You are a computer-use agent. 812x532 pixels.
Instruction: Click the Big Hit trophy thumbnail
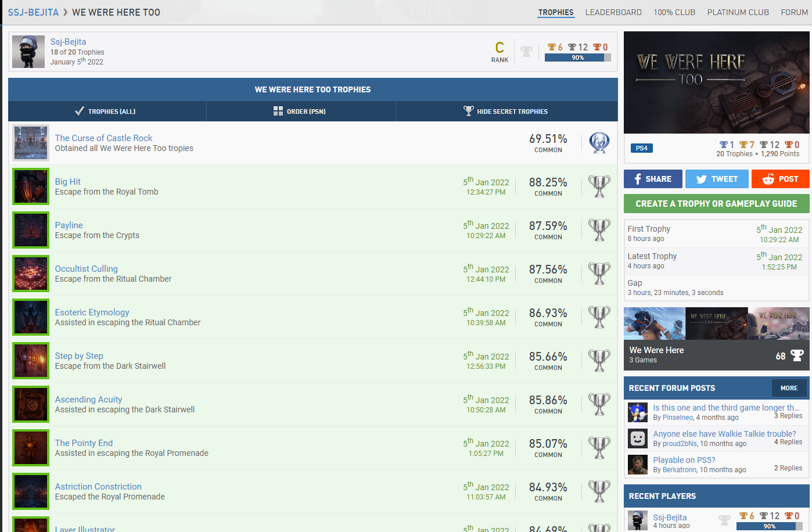click(x=31, y=186)
